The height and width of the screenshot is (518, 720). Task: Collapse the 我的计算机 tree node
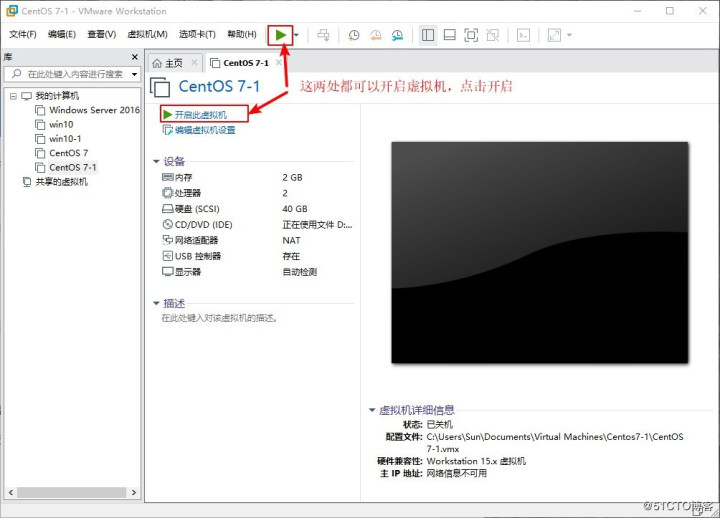(13, 96)
